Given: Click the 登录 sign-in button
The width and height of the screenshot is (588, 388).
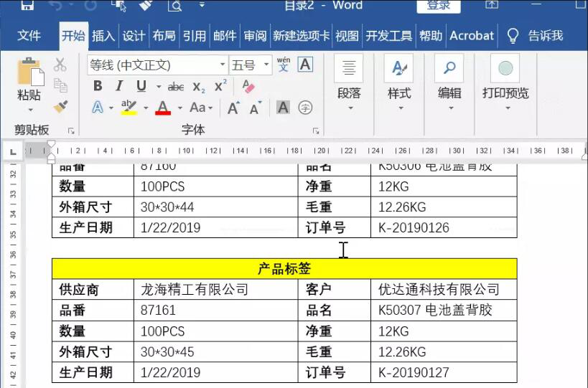Looking at the screenshot, I should pyautogui.click(x=439, y=5).
